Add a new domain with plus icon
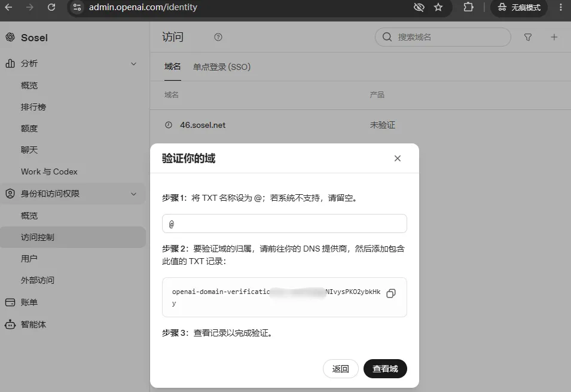 (554, 37)
